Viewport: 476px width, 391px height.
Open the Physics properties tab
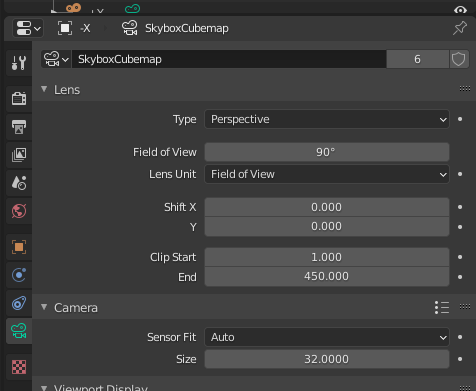coord(19,275)
